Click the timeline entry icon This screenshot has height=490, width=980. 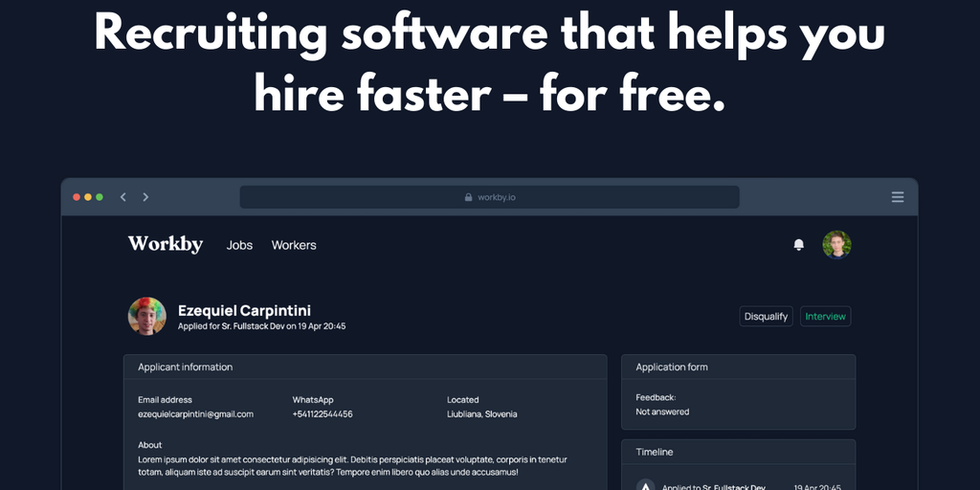click(x=646, y=486)
